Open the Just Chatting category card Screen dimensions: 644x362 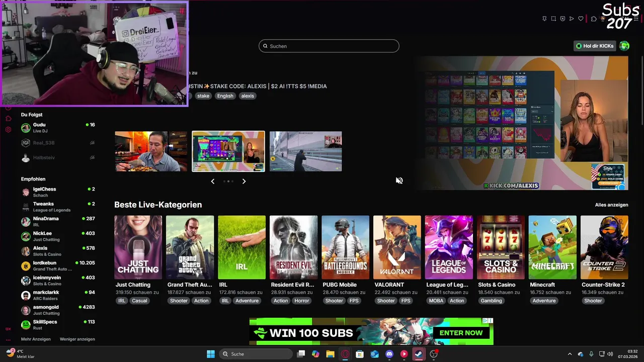pos(138,247)
